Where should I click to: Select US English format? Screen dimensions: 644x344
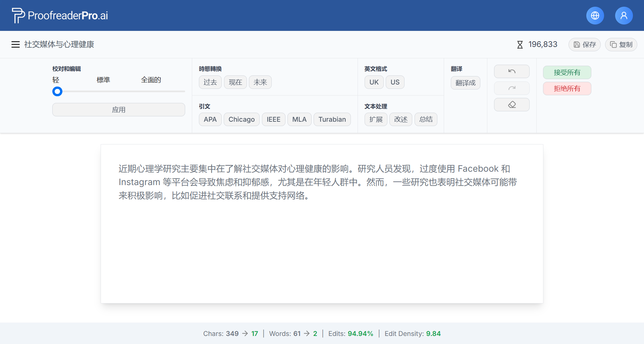coord(395,82)
